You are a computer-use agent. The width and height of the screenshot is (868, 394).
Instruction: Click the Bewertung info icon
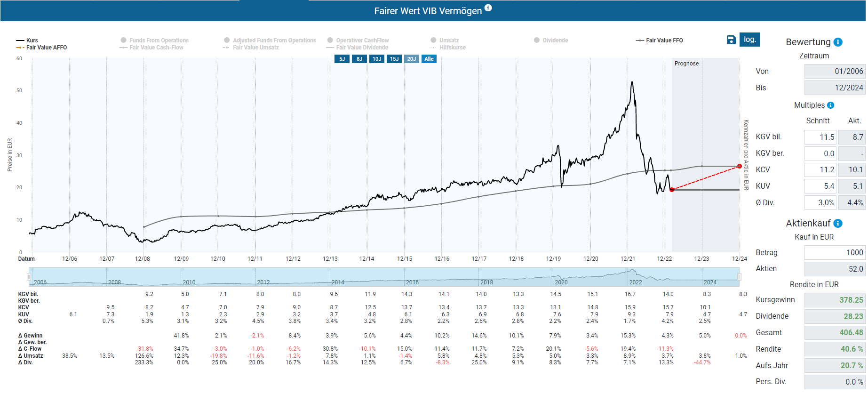[838, 42]
